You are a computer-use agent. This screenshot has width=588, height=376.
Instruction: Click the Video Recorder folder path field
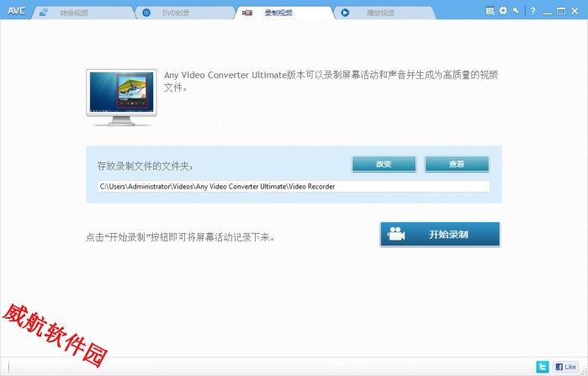(x=294, y=186)
